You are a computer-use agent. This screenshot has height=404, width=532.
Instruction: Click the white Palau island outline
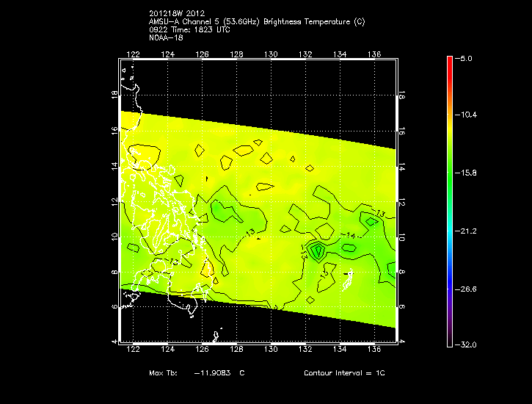(347, 280)
